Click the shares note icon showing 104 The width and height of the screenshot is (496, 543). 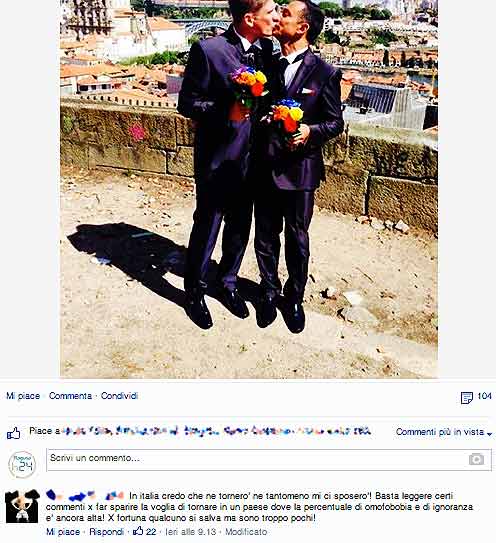(467, 398)
